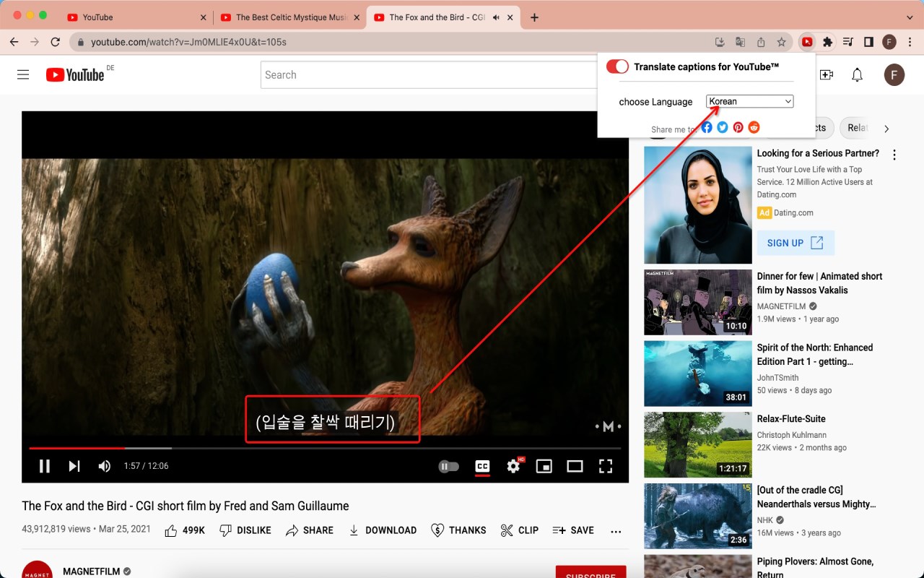Share the extension on Twitter

(723, 127)
